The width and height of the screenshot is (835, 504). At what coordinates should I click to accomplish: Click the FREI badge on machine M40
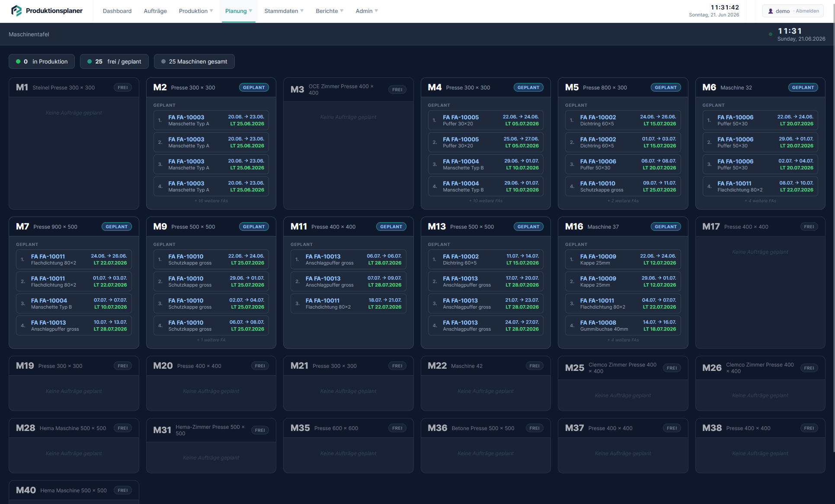(123, 490)
